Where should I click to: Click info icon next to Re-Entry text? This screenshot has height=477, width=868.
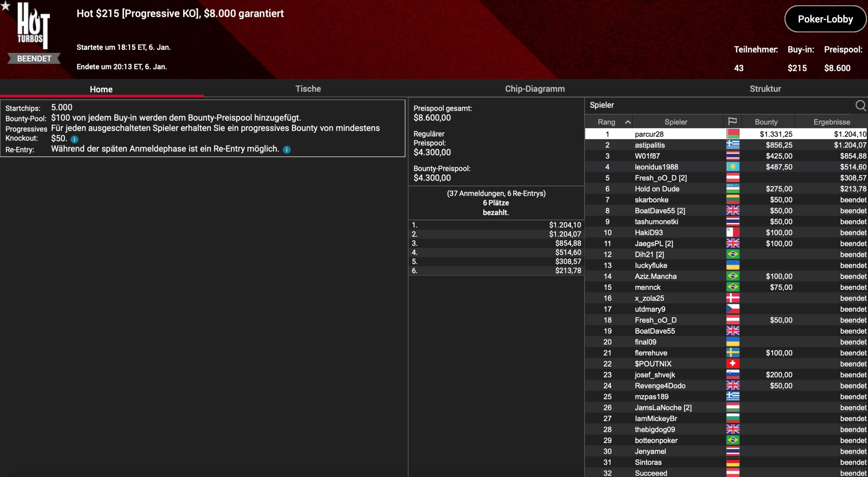[x=287, y=150]
